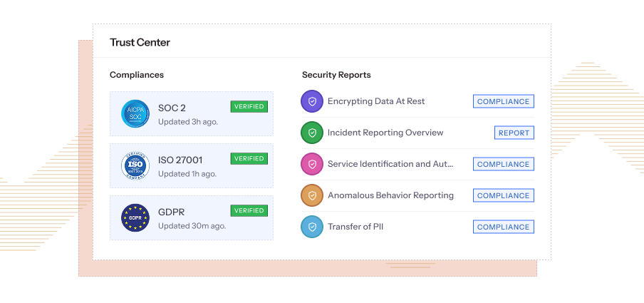
Task: Click purple shield icon for Encrypting Data
Action: 312,101
